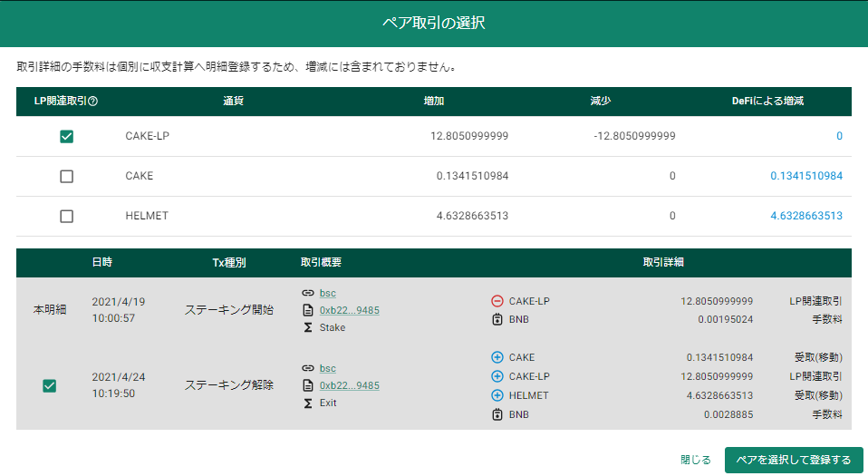Check the HELMET currency checkbox

tap(66, 216)
